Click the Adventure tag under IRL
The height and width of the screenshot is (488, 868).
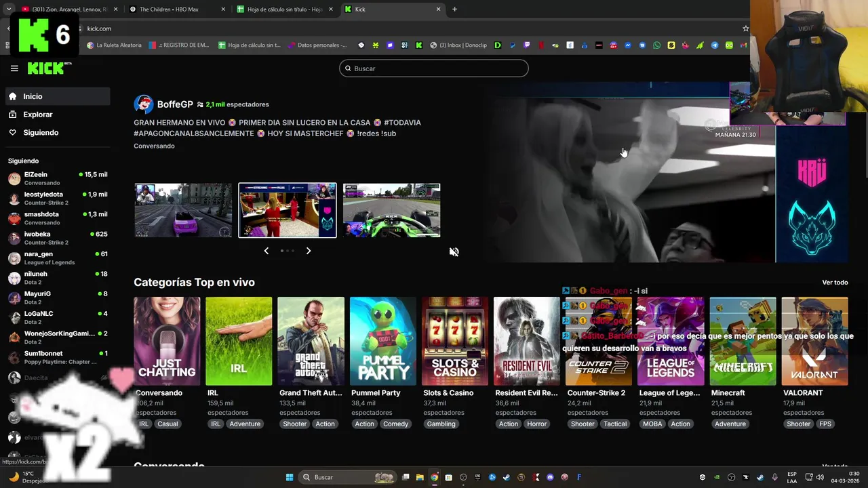pos(245,424)
